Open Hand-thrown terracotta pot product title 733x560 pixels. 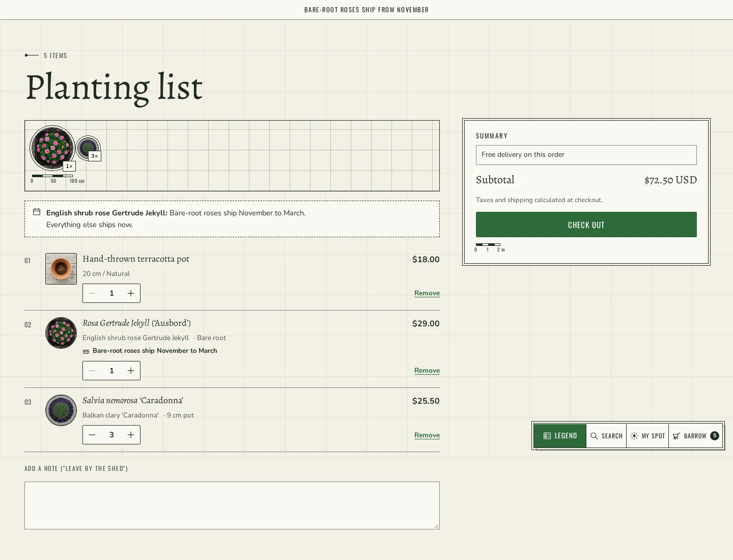[x=136, y=259]
